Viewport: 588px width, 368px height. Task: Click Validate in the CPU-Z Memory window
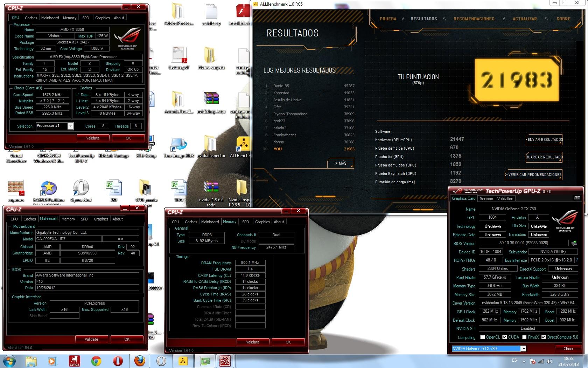(253, 342)
